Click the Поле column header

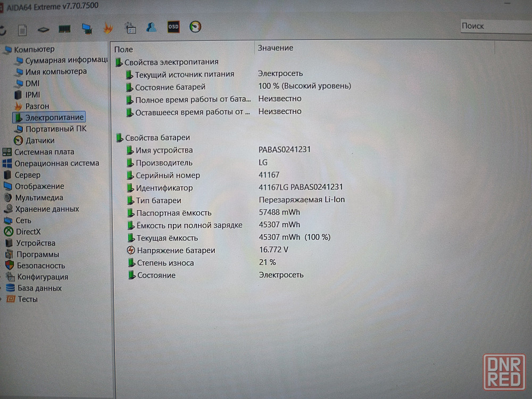[x=124, y=49]
